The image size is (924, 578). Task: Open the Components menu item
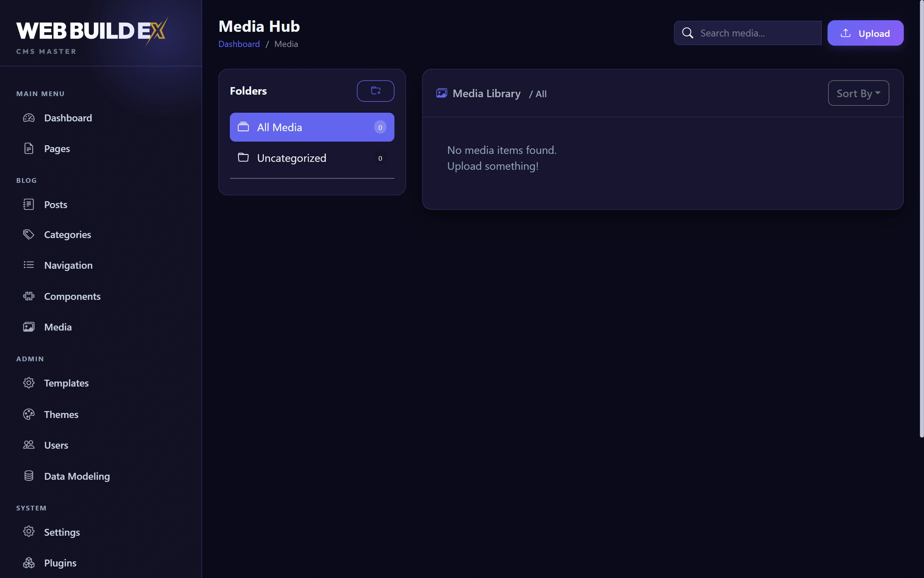[72, 296]
